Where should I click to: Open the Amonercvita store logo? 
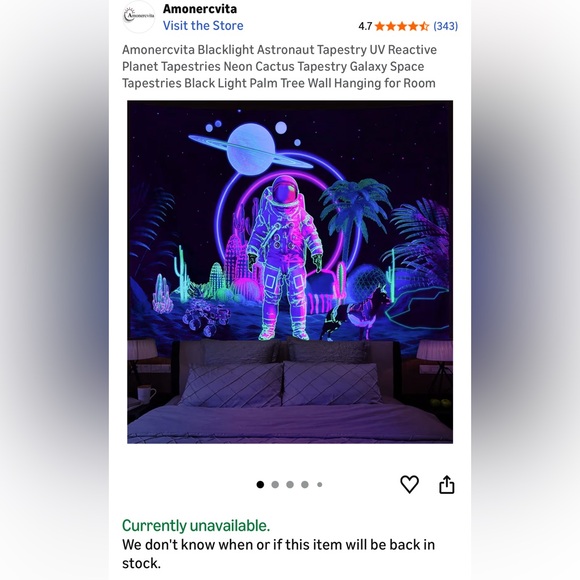[139, 17]
